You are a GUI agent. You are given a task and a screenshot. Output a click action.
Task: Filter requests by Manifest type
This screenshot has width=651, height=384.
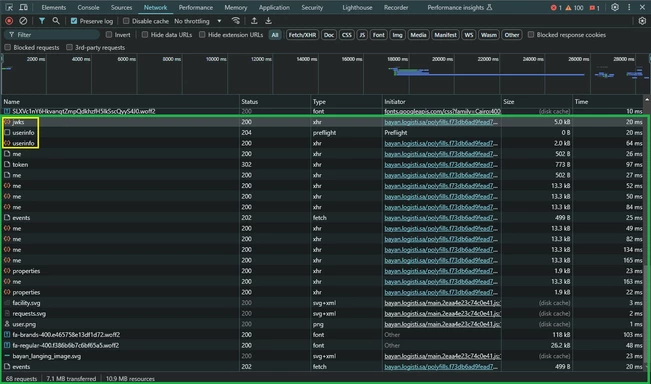pyautogui.click(x=445, y=35)
